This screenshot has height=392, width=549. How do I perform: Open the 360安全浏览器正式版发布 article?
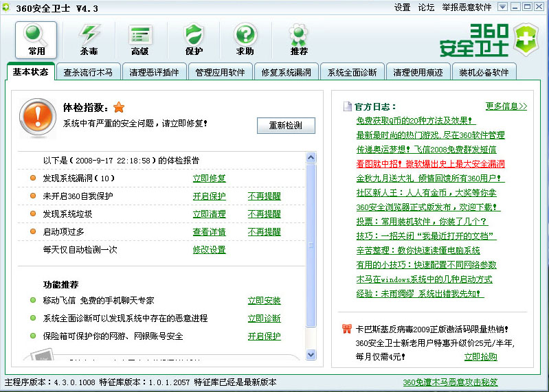[x=429, y=207]
